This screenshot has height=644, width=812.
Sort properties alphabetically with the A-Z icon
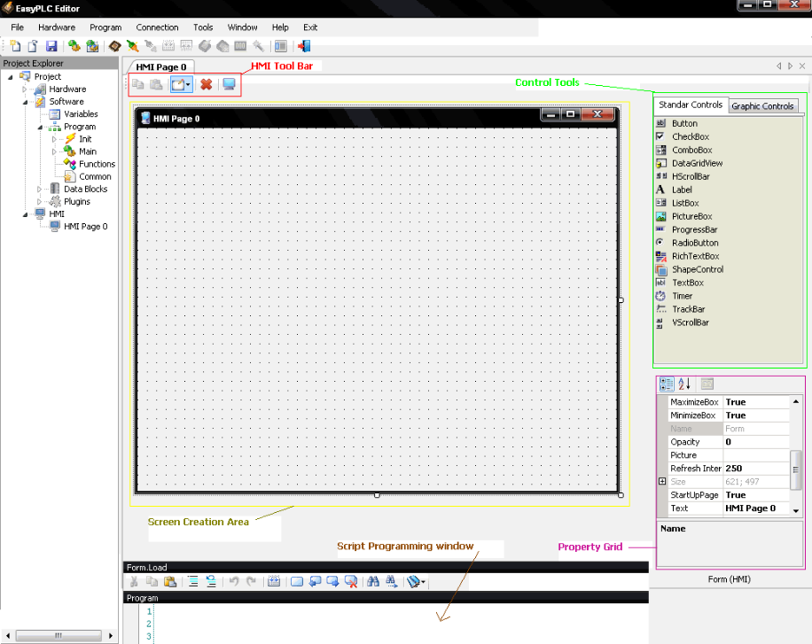pyautogui.click(x=684, y=384)
